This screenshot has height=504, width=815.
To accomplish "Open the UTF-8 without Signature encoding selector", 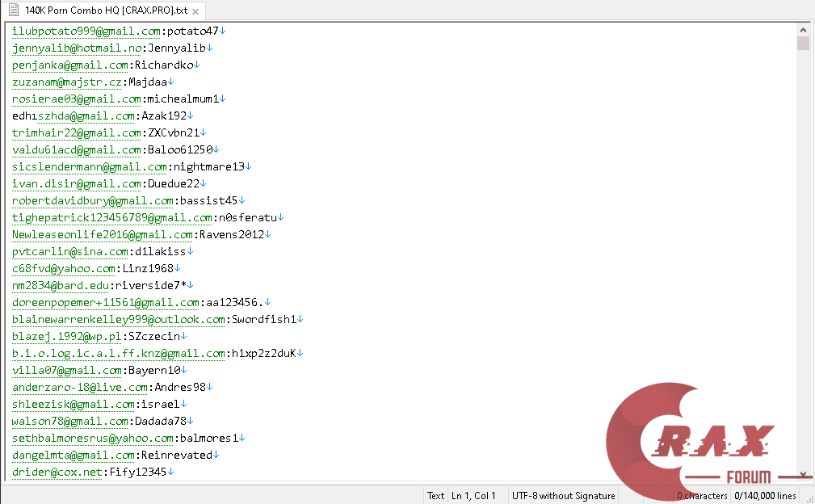I will (564, 496).
